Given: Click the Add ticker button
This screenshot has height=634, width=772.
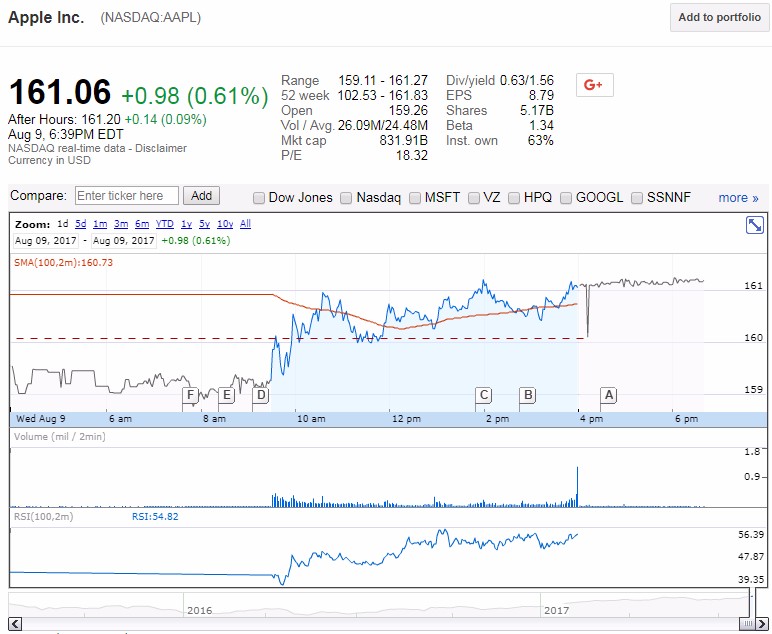Looking at the screenshot, I should tap(201, 196).
